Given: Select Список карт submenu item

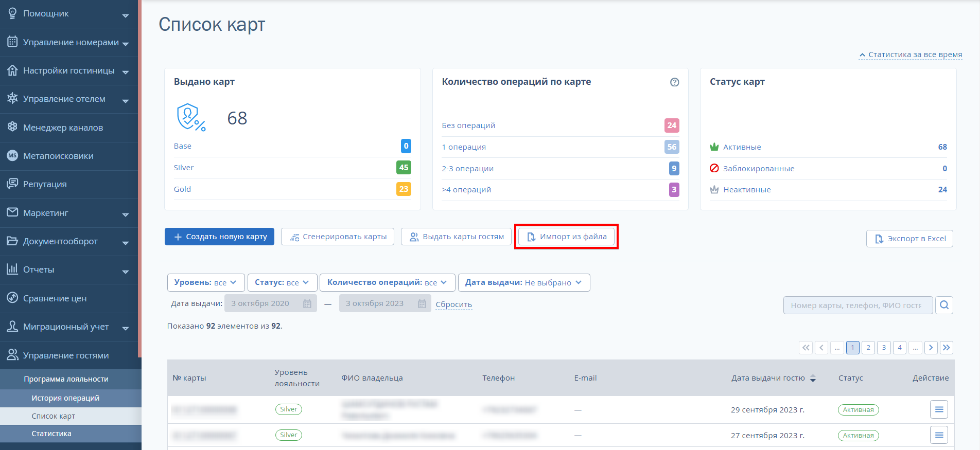Looking at the screenshot, I should click(x=71, y=416).
